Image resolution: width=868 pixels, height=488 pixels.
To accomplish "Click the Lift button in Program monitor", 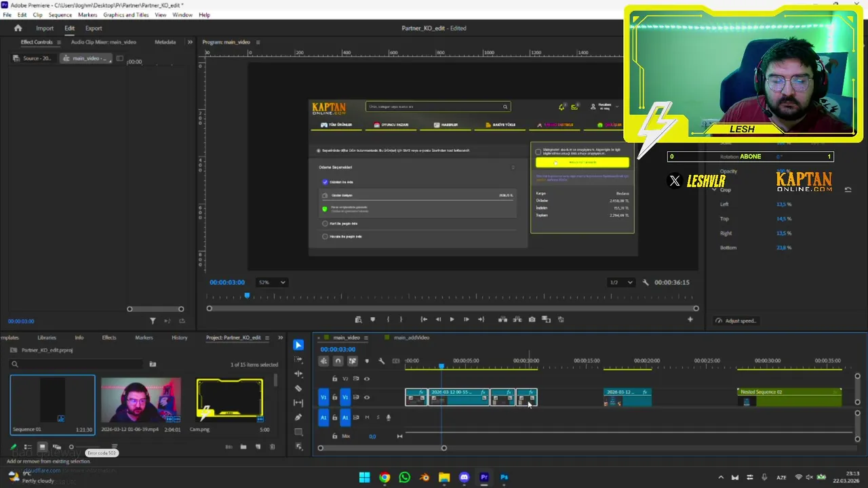I will pyautogui.click(x=502, y=319).
